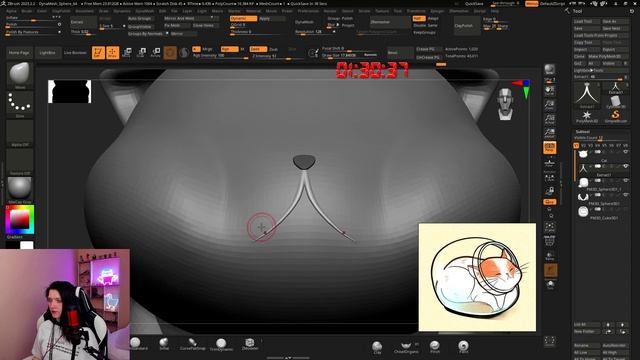
Task: Toggle the L.Sym local symmetry button
Action: pyautogui.click(x=549, y=177)
